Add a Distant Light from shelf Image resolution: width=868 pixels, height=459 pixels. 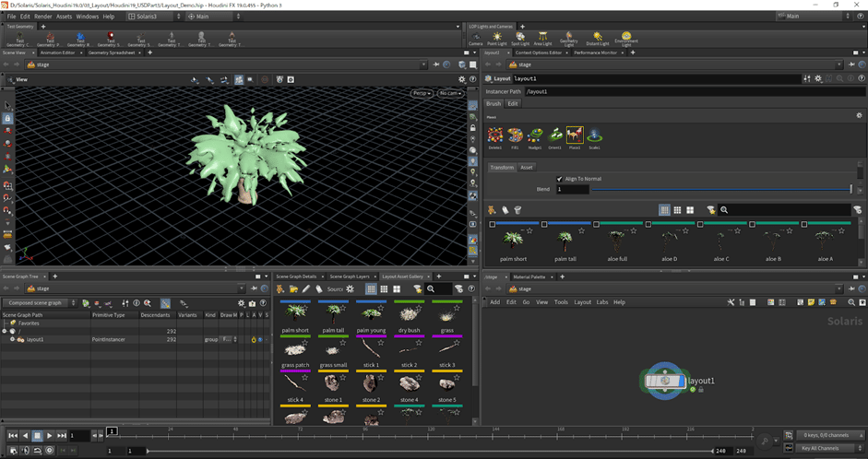click(x=598, y=37)
